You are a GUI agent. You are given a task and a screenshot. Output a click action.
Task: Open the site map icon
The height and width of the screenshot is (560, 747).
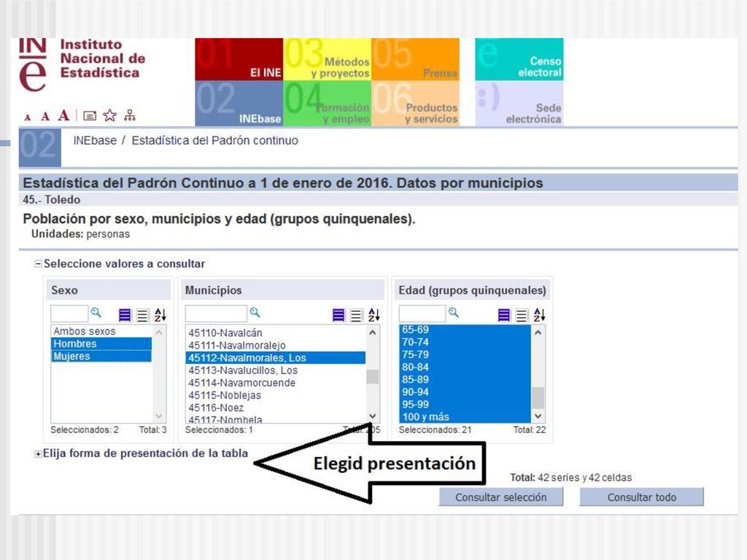coord(130,114)
